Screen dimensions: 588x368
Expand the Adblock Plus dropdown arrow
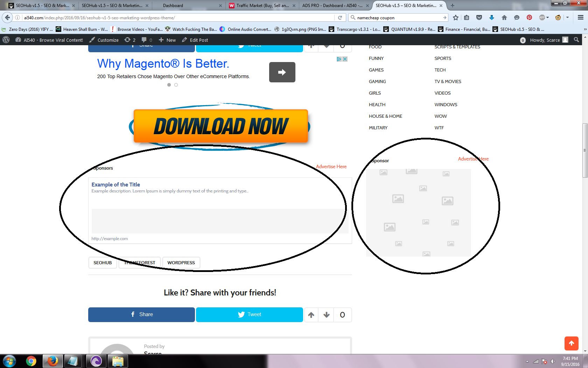tap(547, 18)
